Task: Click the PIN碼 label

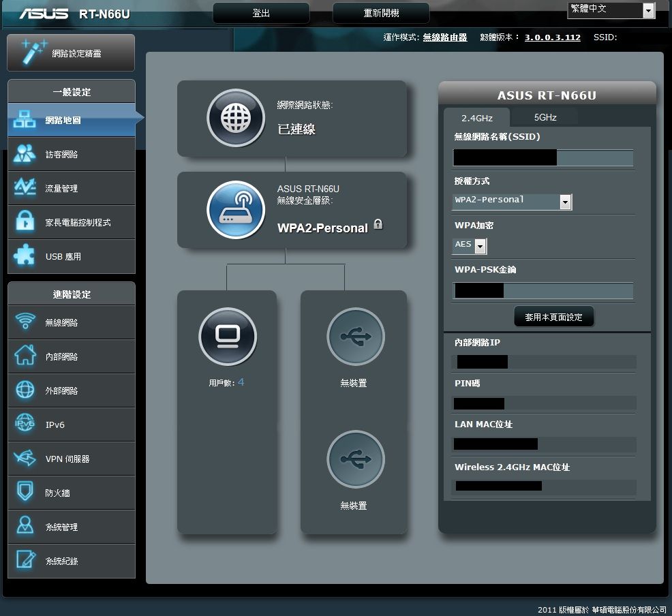Action: pos(467,383)
